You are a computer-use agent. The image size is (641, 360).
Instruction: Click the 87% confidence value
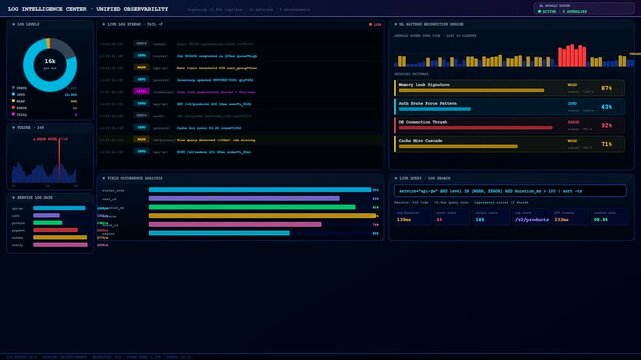coord(607,88)
